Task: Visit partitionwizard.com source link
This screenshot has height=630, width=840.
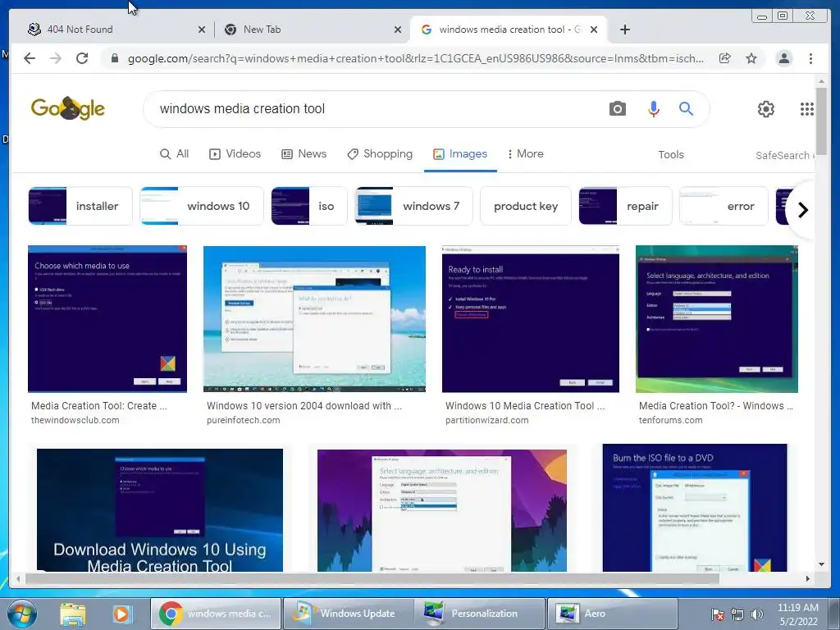Action: 487,420
